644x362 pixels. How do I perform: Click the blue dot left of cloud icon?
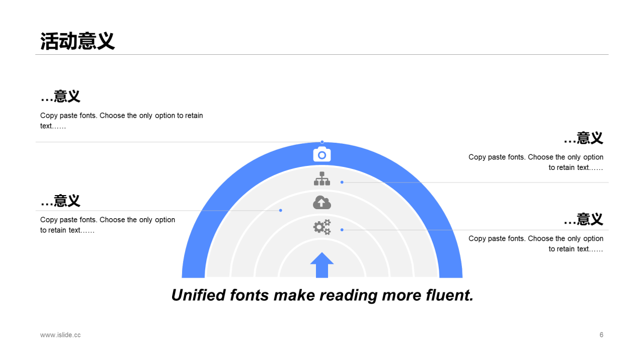tap(281, 210)
